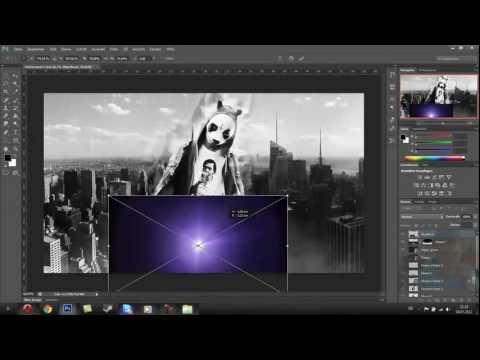
Task: Open the Bearbeiten (Edit) menu
Action: click(36, 49)
